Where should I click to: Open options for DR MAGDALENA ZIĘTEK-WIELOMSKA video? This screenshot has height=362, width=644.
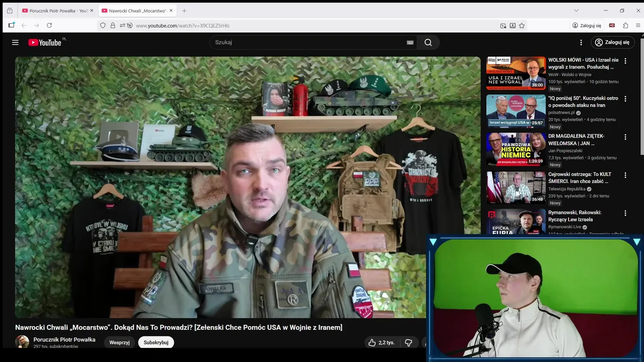coord(625,137)
